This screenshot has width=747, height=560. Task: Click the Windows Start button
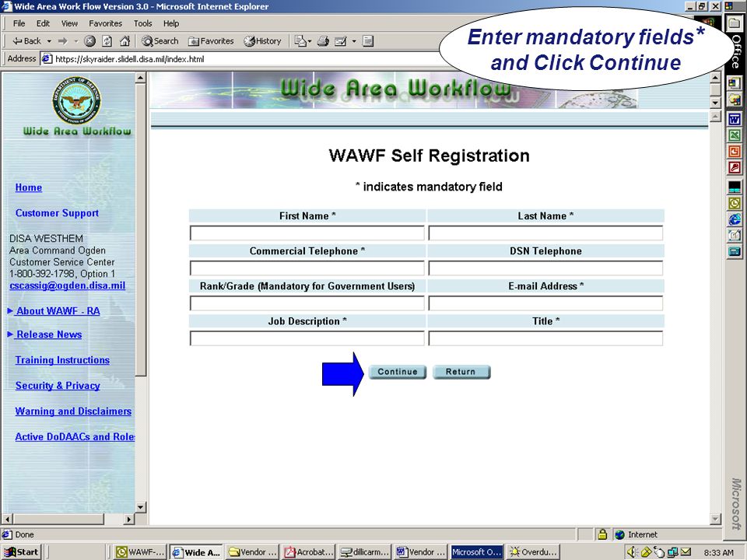coord(22,552)
